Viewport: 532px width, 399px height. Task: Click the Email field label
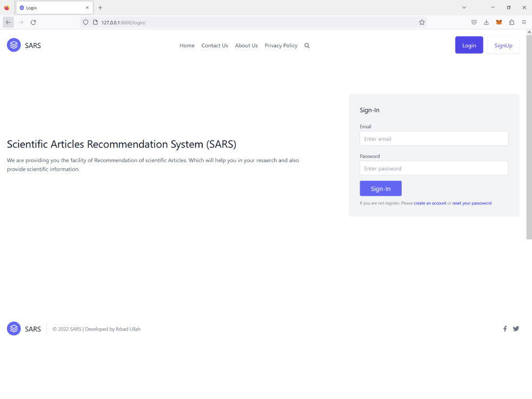coord(365,127)
